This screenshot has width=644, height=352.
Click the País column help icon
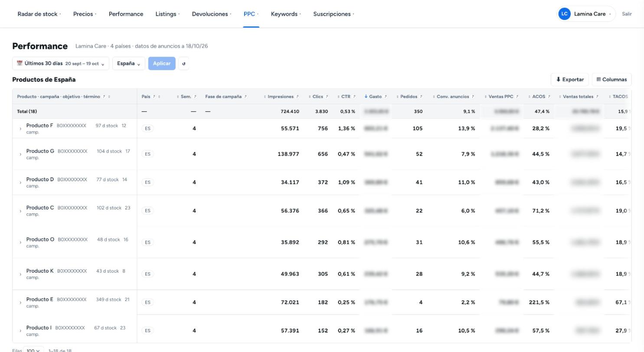(154, 97)
